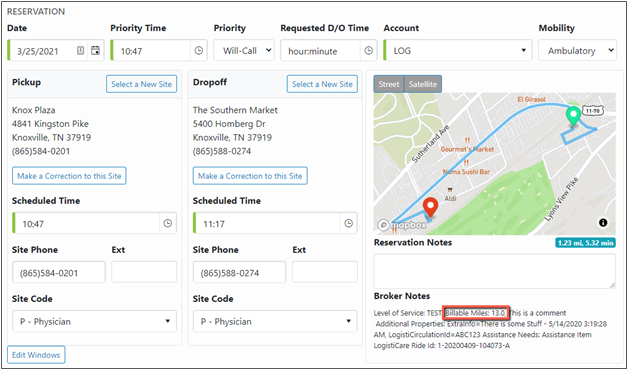The image size is (628, 370).
Task: Click the red pickup map pin
Action: coord(430,207)
